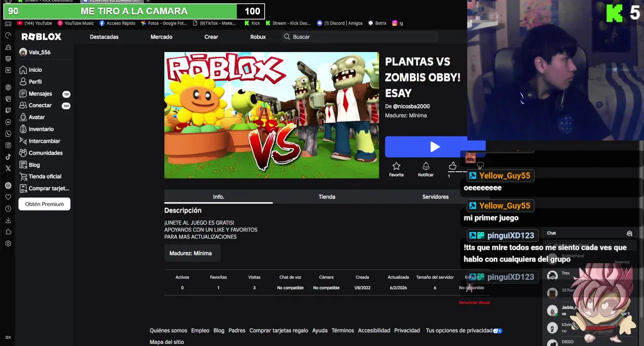Viewport: 644px width, 346px height.
Task: Click the Notificar bell icon
Action: click(426, 166)
